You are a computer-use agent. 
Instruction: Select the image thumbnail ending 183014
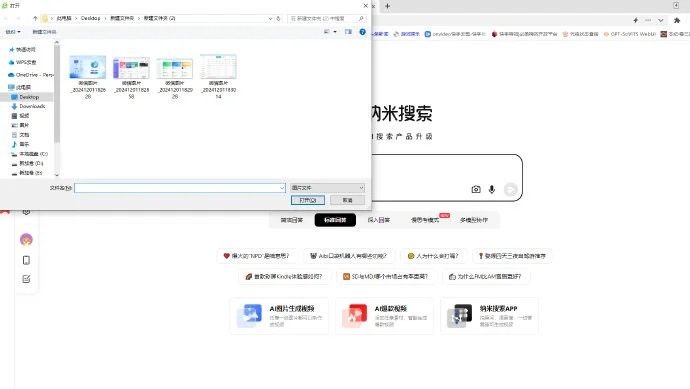[x=218, y=76]
